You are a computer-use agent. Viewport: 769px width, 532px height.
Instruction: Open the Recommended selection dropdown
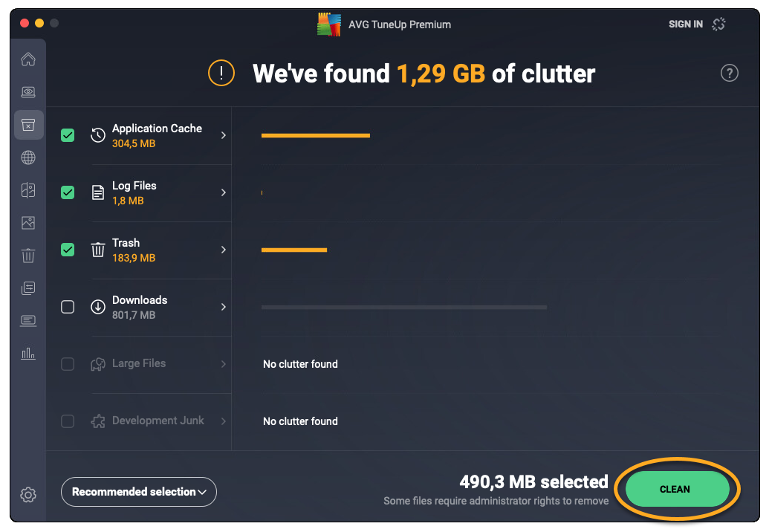click(x=138, y=492)
